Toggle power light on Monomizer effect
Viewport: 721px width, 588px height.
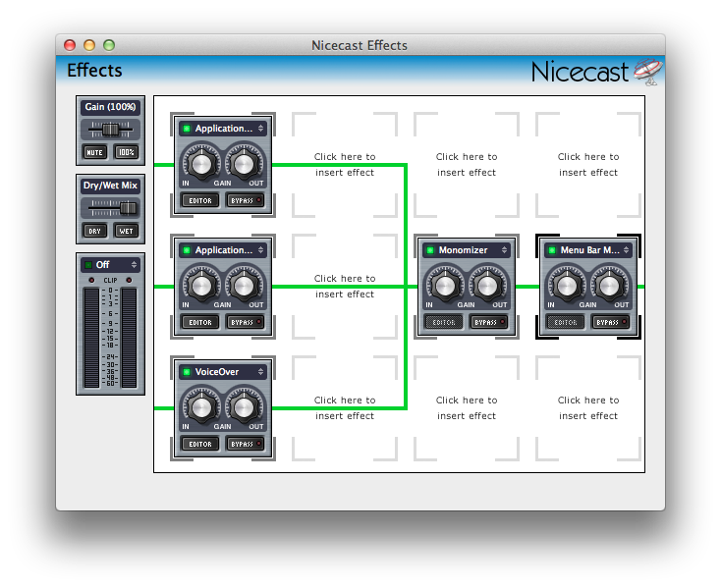coord(430,250)
